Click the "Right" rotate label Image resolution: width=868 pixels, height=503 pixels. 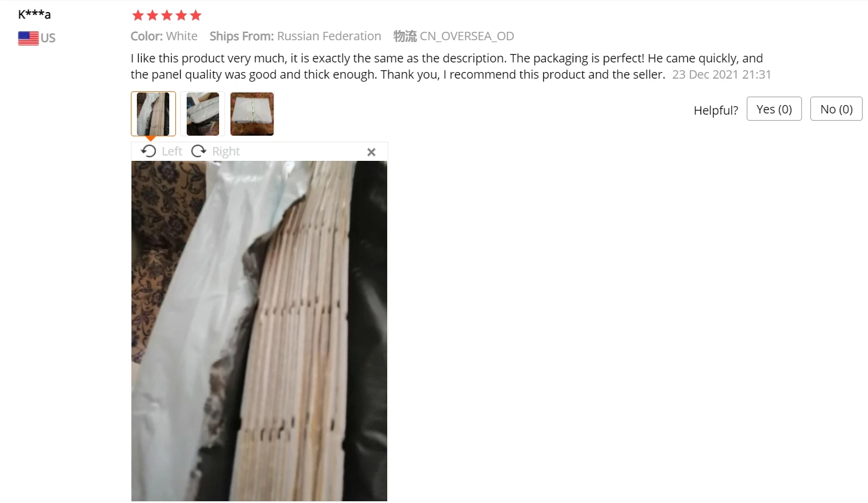tap(226, 151)
